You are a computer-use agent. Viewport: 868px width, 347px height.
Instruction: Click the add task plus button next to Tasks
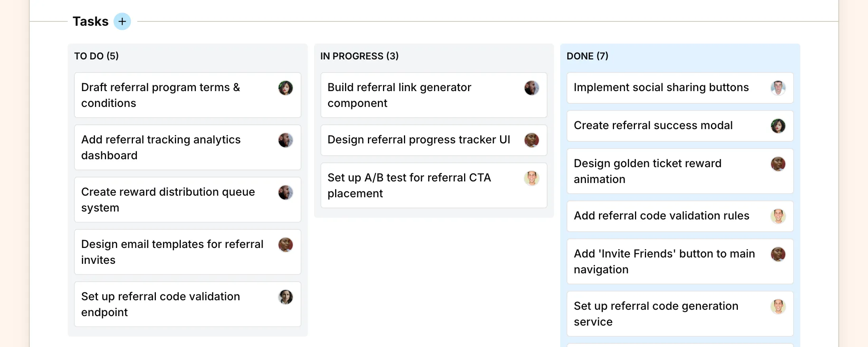tap(122, 21)
